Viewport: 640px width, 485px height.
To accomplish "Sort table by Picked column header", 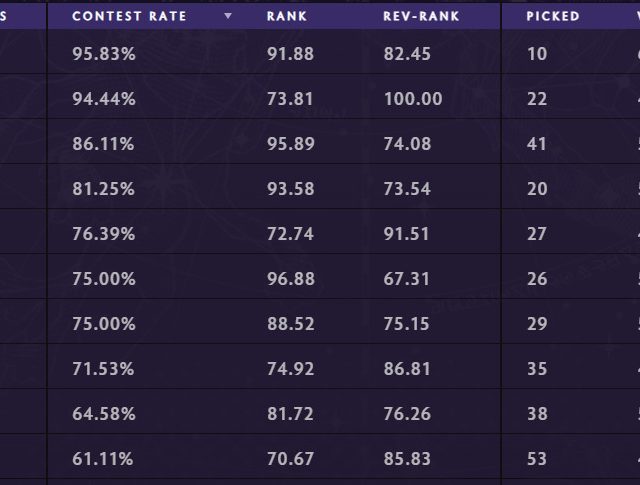I will [553, 16].
